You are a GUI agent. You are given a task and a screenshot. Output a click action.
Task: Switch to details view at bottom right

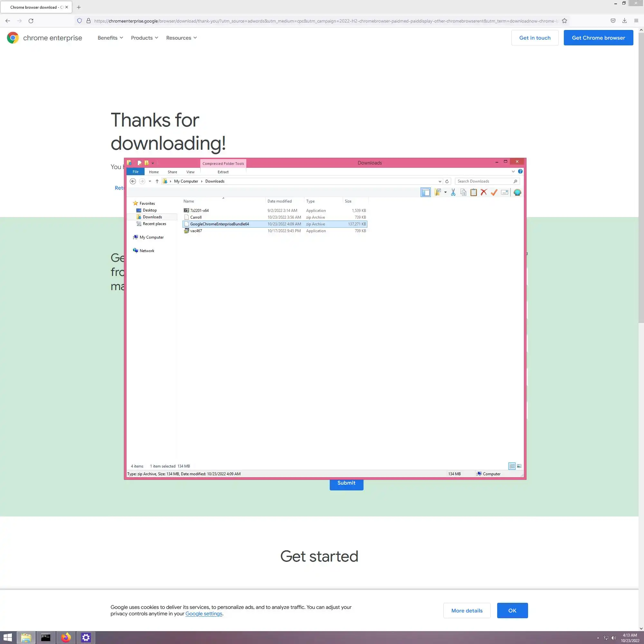coord(512,466)
